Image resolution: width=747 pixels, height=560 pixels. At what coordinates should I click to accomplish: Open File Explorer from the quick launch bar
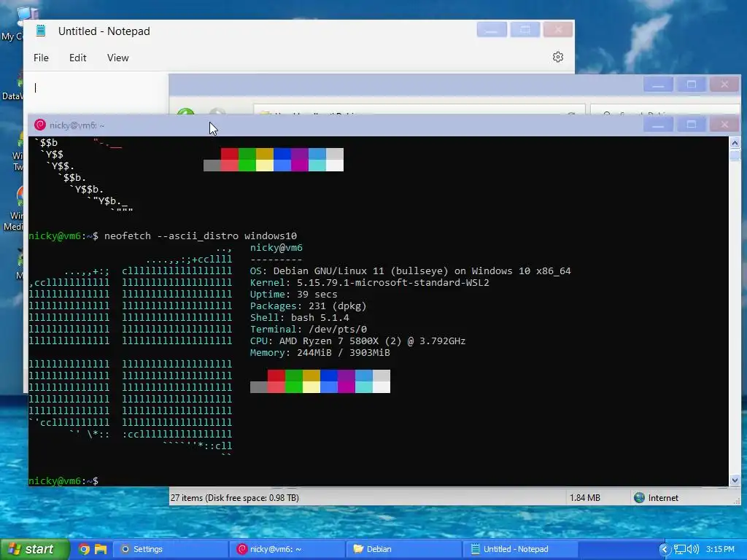pos(101,549)
